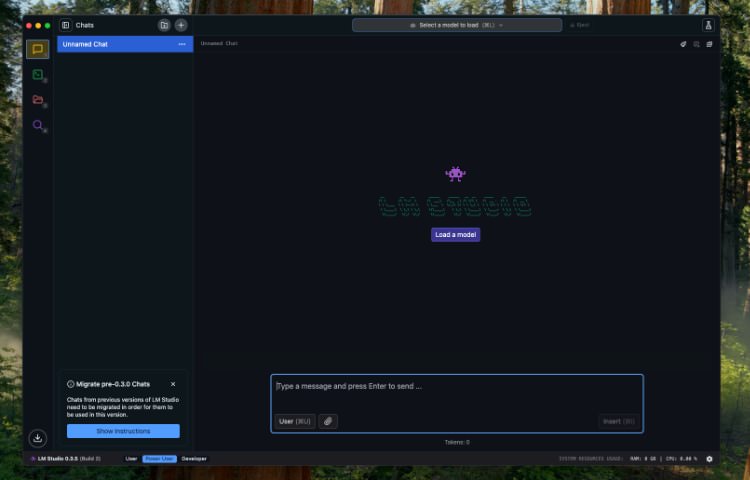The height and width of the screenshot is (480, 750).
Task: Switch to User mode
Action: coord(131,459)
